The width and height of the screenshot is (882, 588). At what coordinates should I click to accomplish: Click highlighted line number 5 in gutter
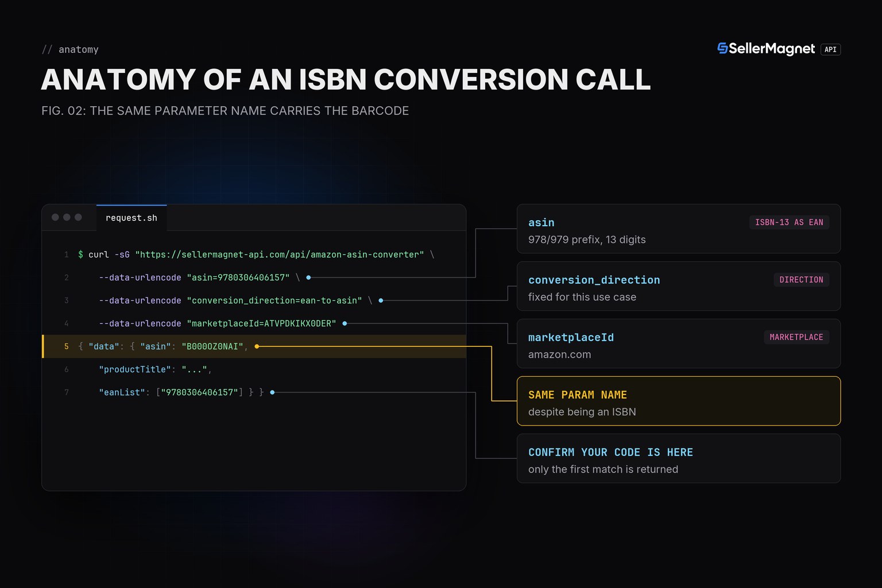tap(67, 346)
